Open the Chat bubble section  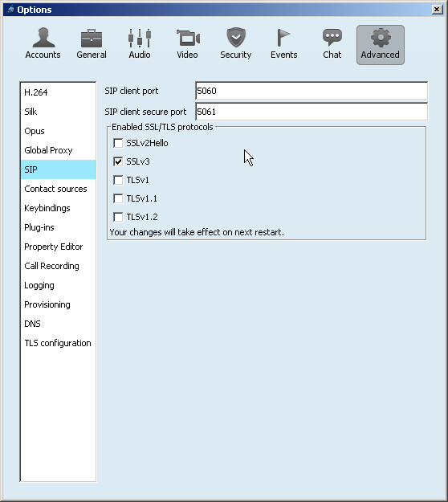click(x=332, y=44)
